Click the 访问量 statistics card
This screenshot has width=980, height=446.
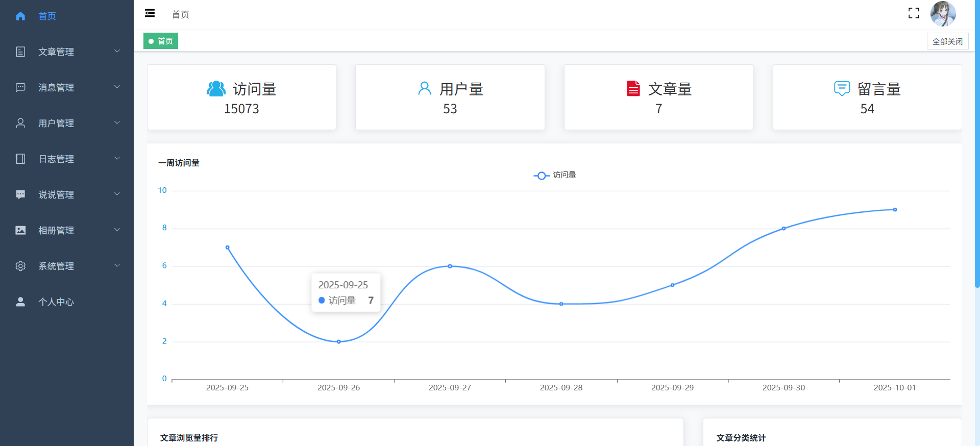[x=241, y=97]
